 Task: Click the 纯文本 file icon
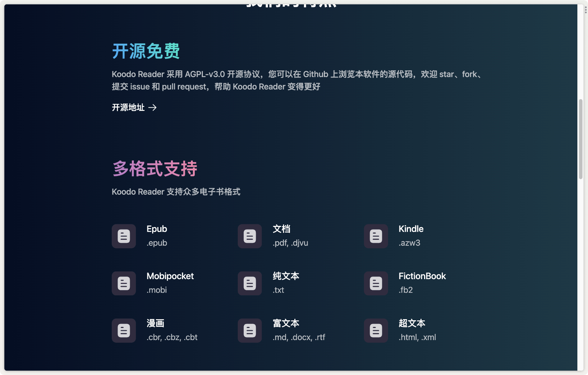pos(250,283)
